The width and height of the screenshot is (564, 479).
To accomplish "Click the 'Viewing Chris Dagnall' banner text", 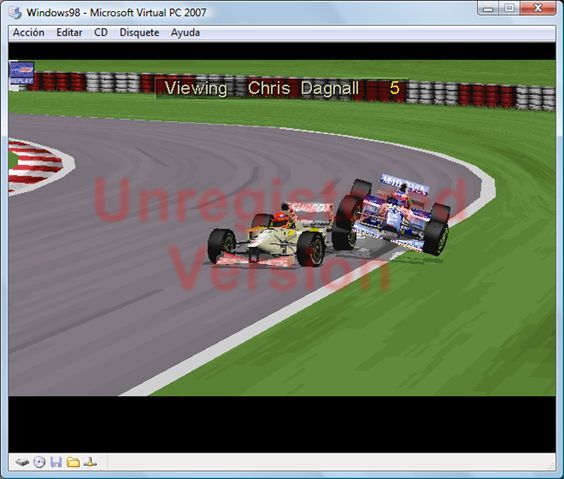I will 262,88.
